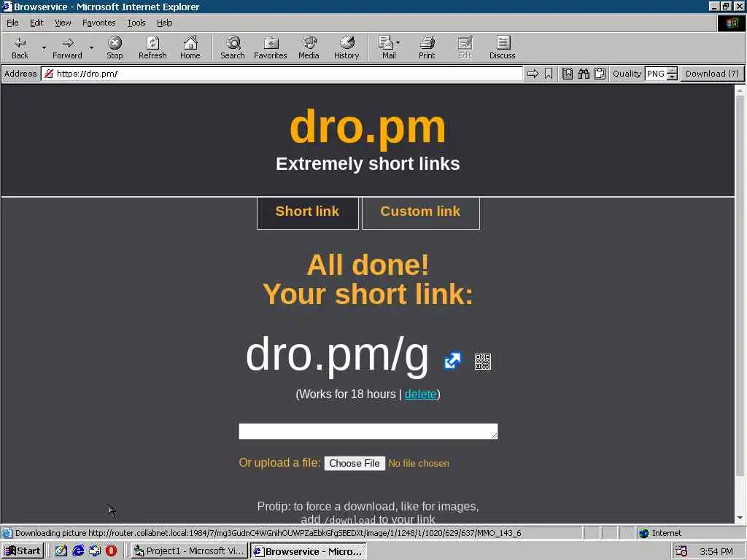Image resolution: width=747 pixels, height=560 pixels.
Task: Switch to the Custom link tab
Action: point(420,212)
